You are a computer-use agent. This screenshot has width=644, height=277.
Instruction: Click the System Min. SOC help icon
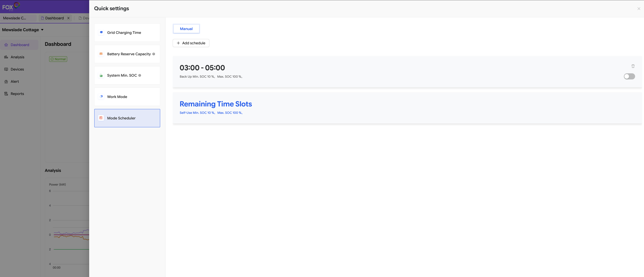[140, 75]
